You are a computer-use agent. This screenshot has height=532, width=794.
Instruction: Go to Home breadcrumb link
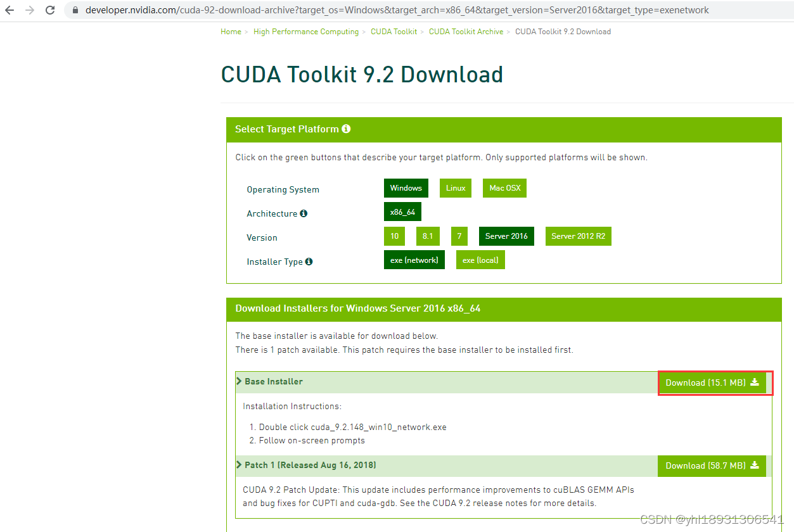pyautogui.click(x=231, y=32)
